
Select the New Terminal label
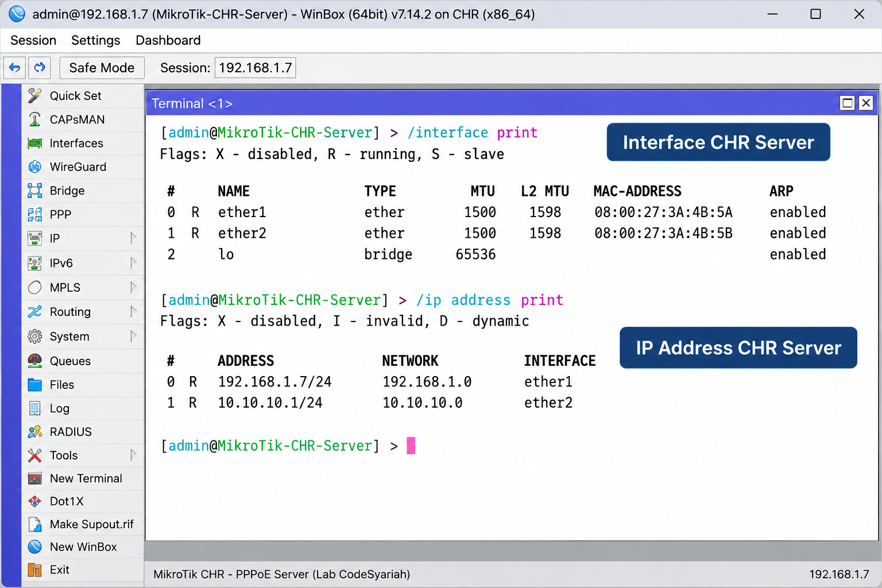86,478
